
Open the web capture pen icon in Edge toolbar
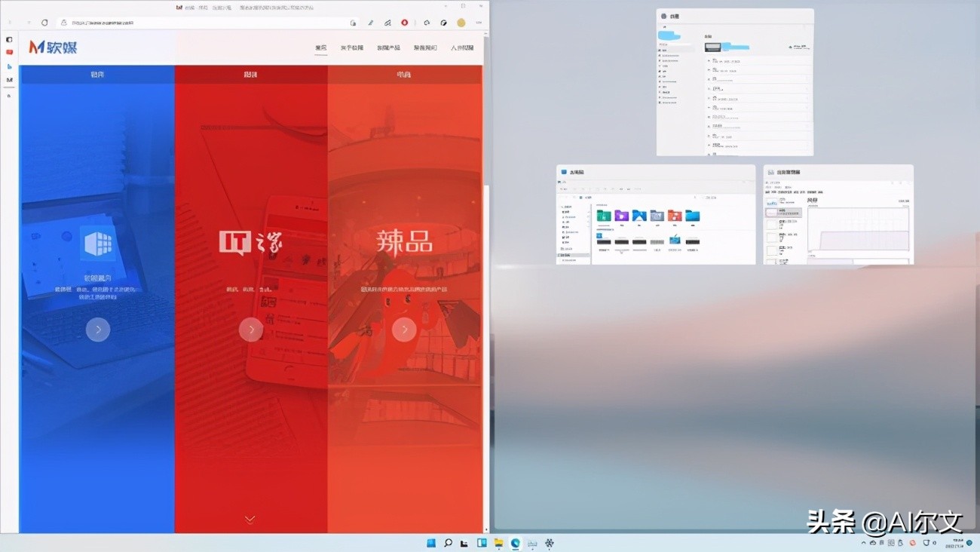point(371,23)
